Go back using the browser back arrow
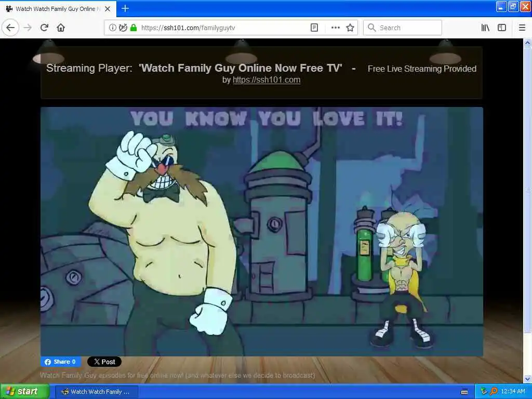Screen dimensions: 532x399 click(x=10, y=28)
